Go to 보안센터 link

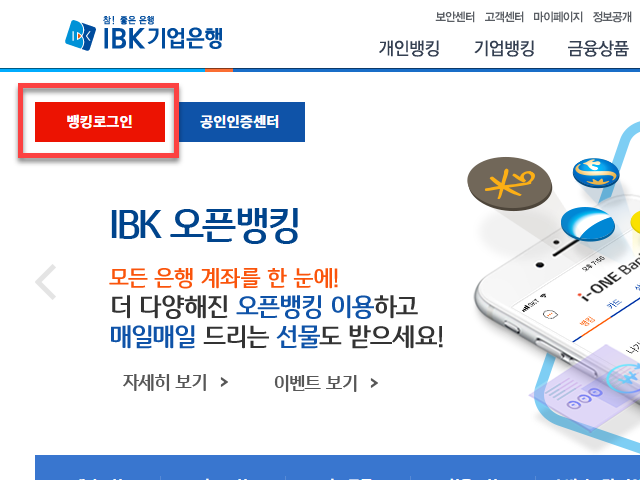pyautogui.click(x=455, y=17)
